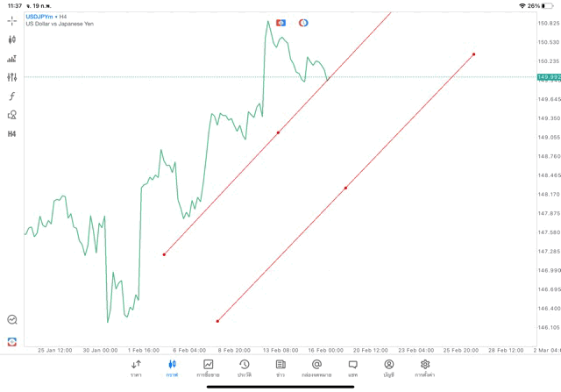Tap the blue-red sell/buy marker on chart
The height and width of the screenshot is (392, 561).
point(280,22)
